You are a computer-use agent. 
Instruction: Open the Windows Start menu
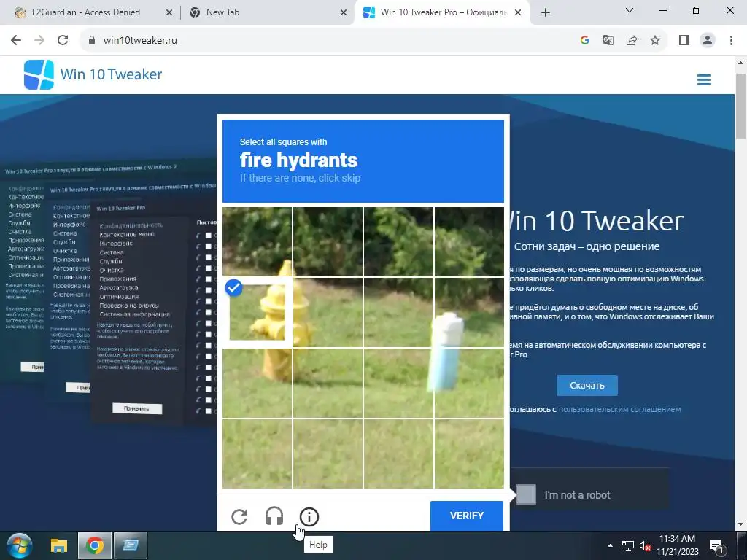click(x=19, y=545)
